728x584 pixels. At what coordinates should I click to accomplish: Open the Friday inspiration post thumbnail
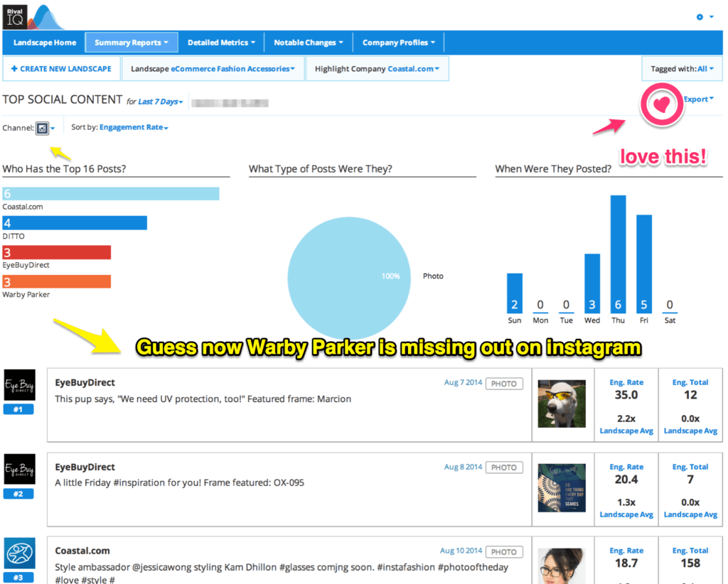[562, 487]
